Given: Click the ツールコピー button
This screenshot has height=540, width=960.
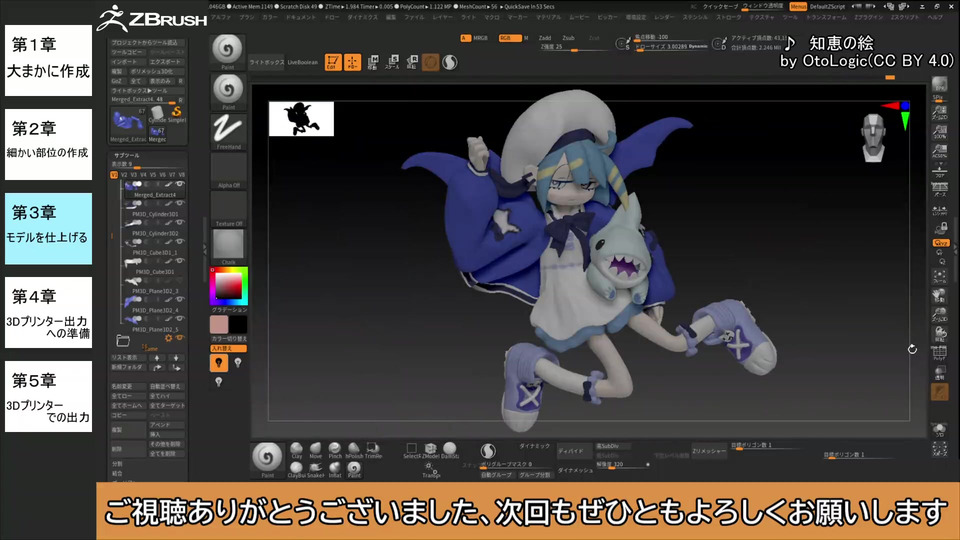Looking at the screenshot, I should 128,52.
